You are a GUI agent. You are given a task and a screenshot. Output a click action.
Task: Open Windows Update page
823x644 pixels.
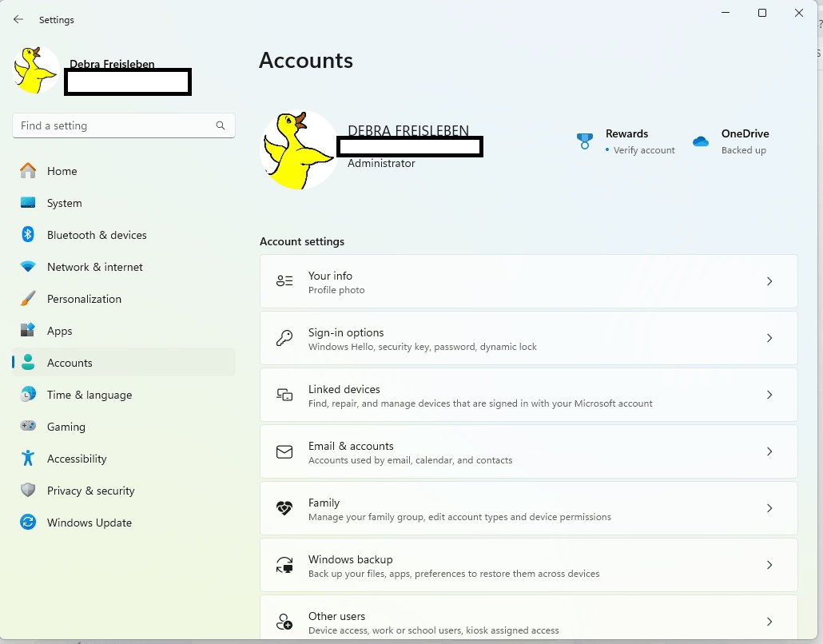tap(123, 523)
